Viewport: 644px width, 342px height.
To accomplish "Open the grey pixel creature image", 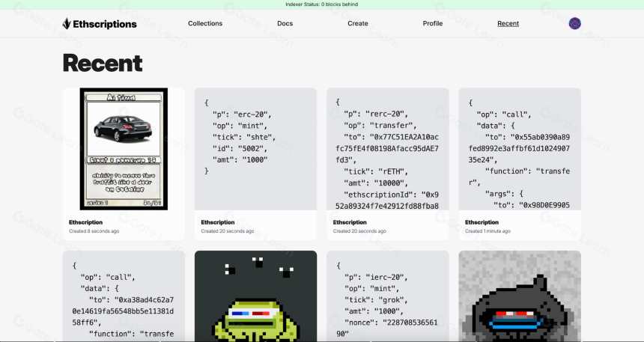I will [520, 296].
